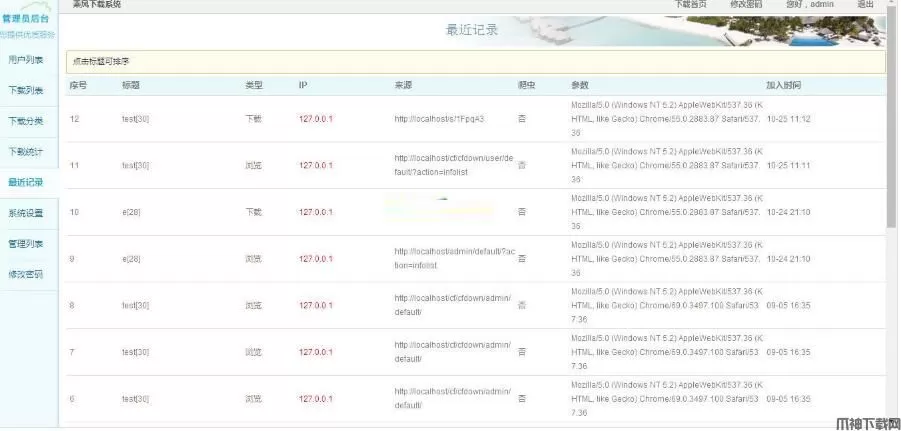Click the 下载首页 link in top bar
Screen dimensions: 901x431
690,5
